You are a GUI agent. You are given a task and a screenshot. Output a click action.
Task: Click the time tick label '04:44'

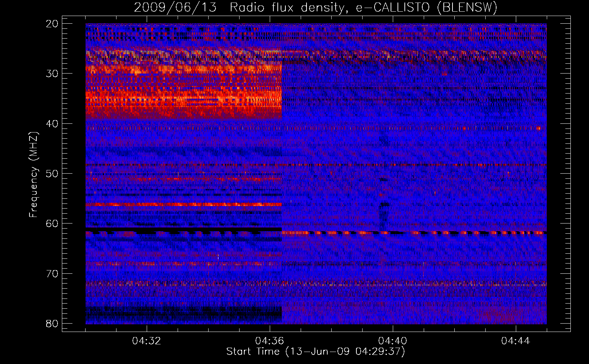(x=516, y=341)
